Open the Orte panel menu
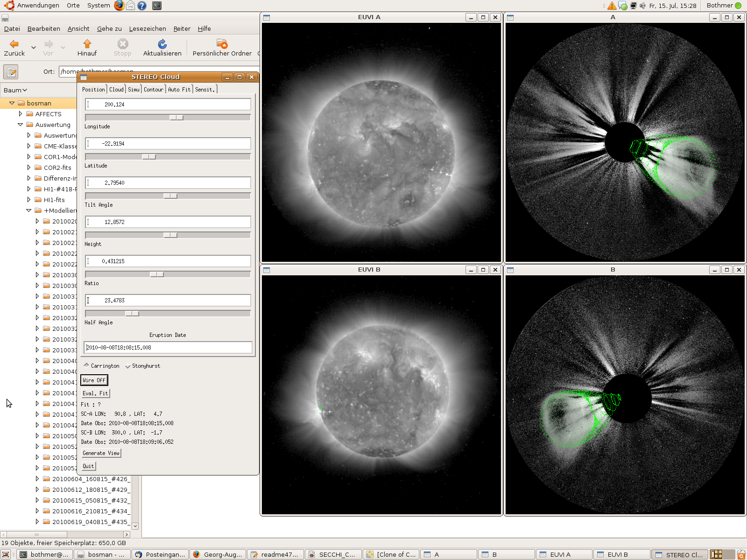This screenshot has width=747, height=560. 73,6
